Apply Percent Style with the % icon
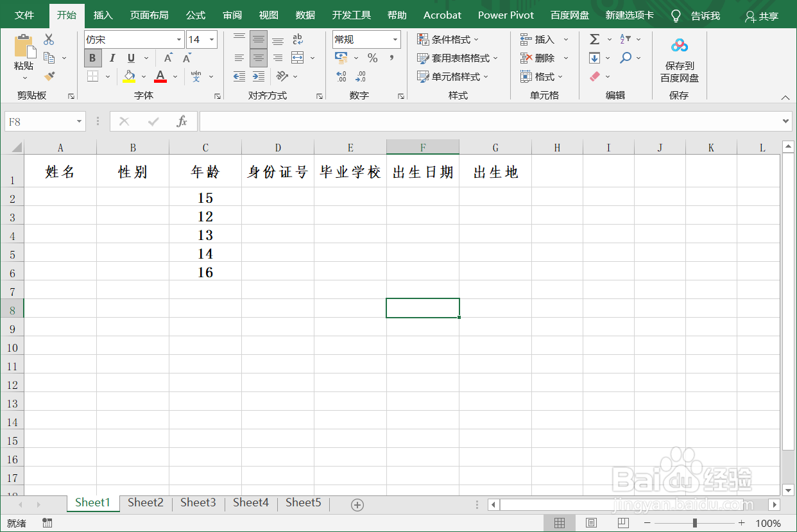 (373, 58)
